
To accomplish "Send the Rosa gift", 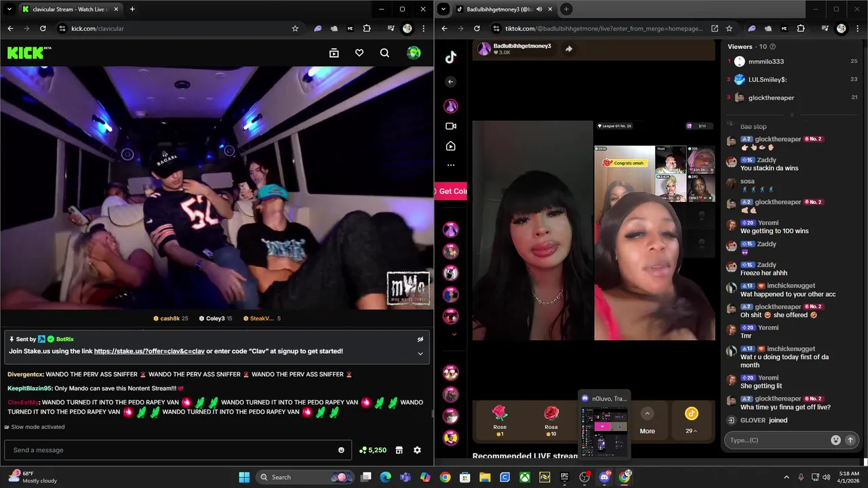I will tap(551, 420).
